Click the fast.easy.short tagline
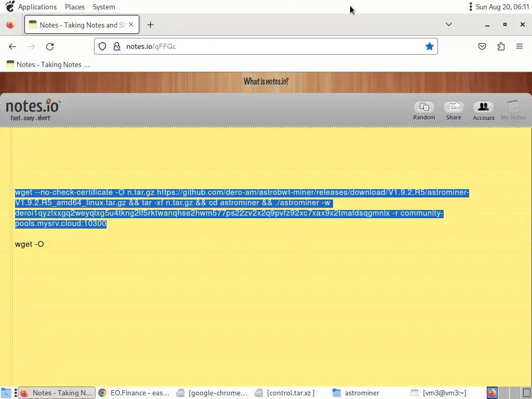The height and width of the screenshot is (399, 532). tap(30, 118)
